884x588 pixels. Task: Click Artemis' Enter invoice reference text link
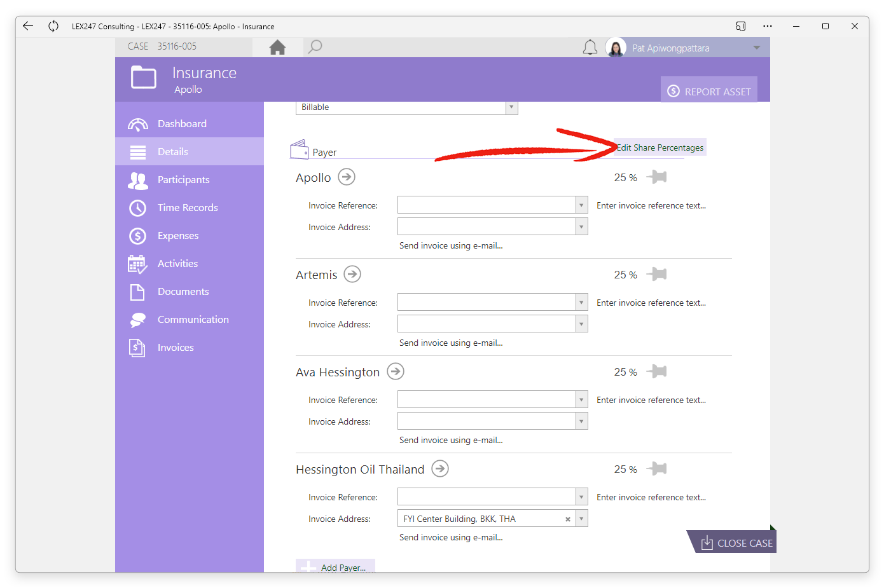651,303
